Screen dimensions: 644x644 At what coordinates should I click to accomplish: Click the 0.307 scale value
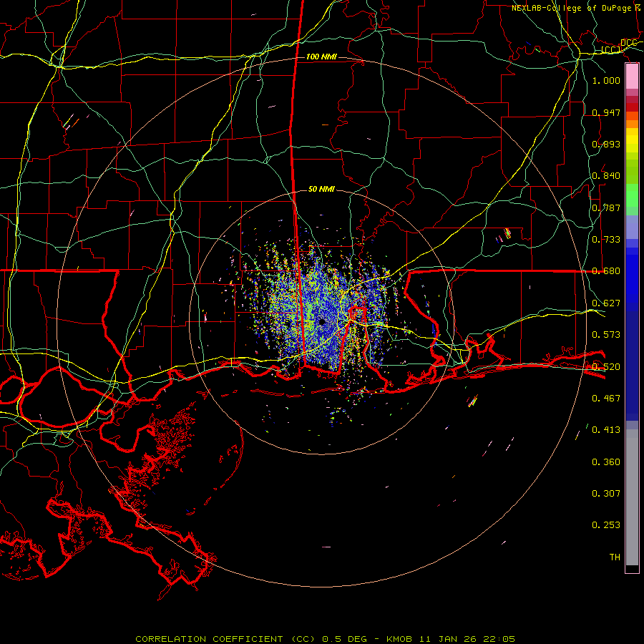pos(606,494)
